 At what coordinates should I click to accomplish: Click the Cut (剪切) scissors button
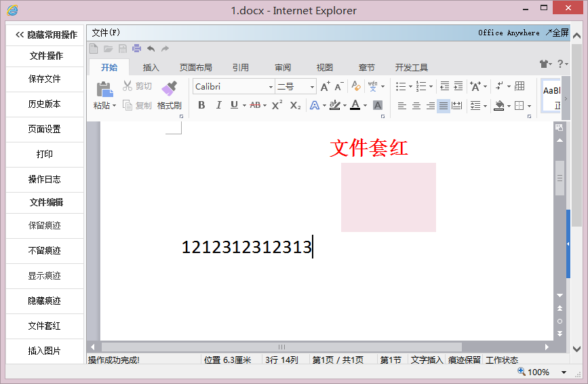(137, 86)
